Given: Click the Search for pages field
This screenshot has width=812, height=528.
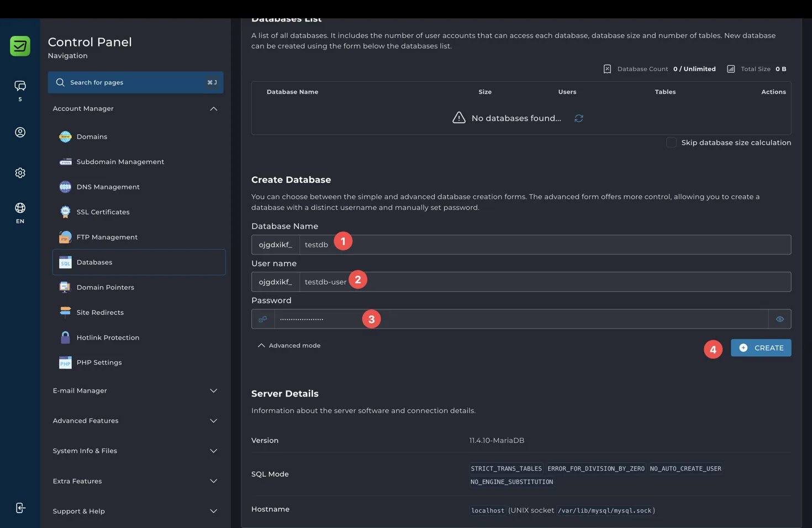Looking at the screenshot, I should point(135,82).
